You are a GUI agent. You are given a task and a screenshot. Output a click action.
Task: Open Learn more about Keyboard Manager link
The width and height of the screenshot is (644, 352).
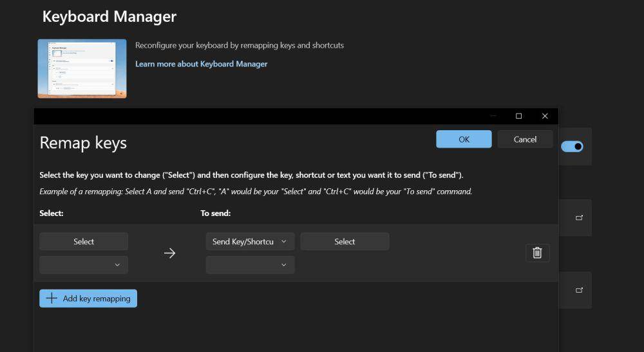[x=201, y=64]
